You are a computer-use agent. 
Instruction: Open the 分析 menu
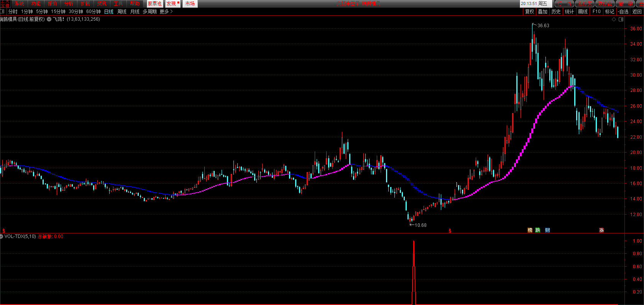(69, 3)
